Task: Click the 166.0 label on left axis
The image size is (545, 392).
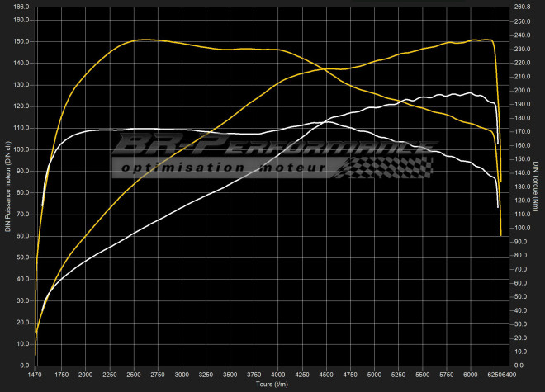Action: (x=21, y=7)
